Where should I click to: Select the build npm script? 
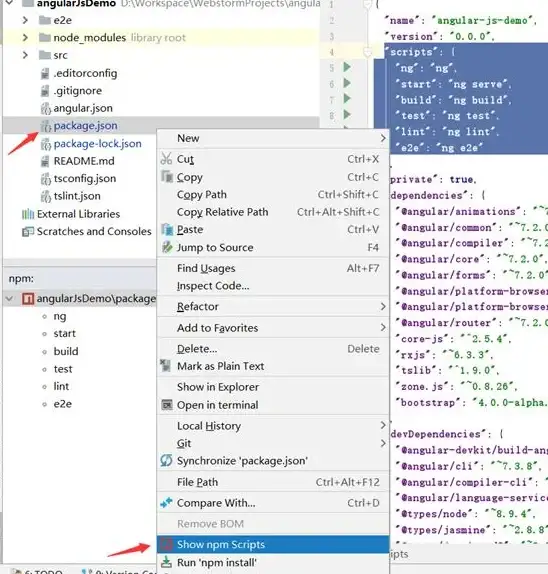click(66, 351)
